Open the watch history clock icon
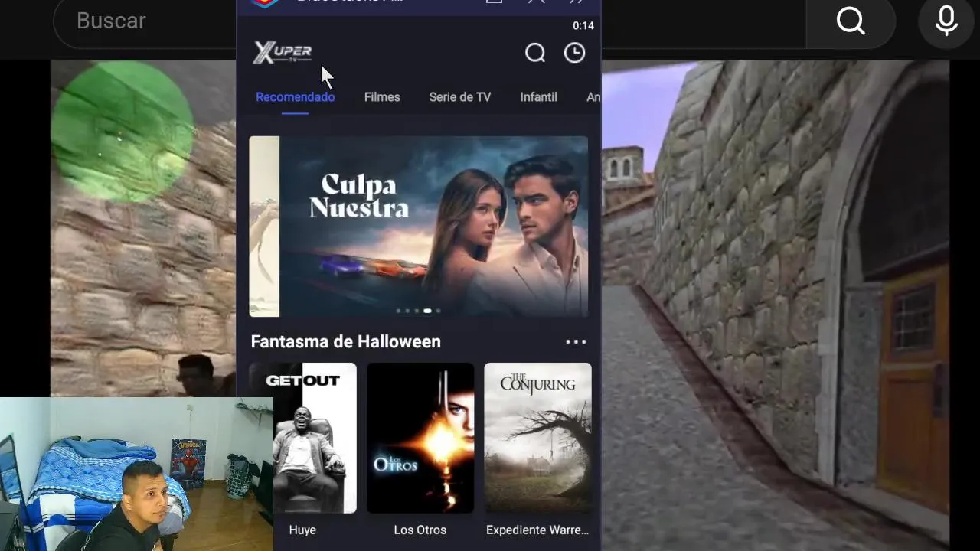This screenshot has width=980, height=551. [x=574, y=53]
